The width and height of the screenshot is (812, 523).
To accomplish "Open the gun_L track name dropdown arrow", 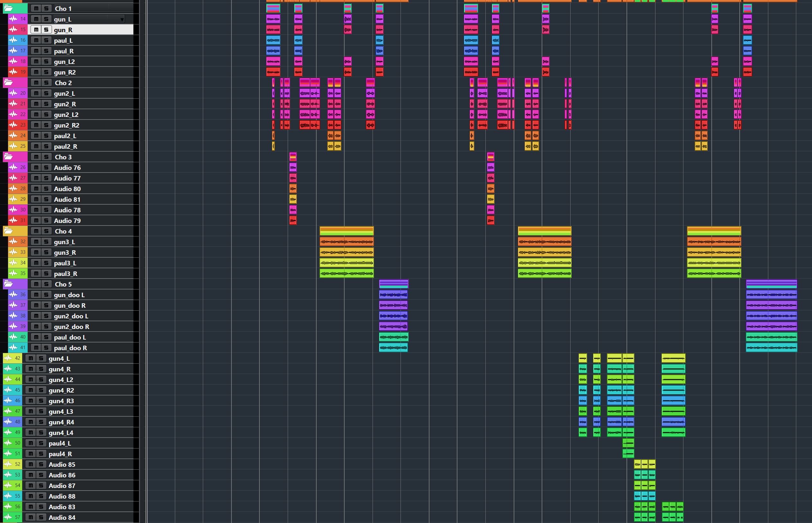I will 122,19.
